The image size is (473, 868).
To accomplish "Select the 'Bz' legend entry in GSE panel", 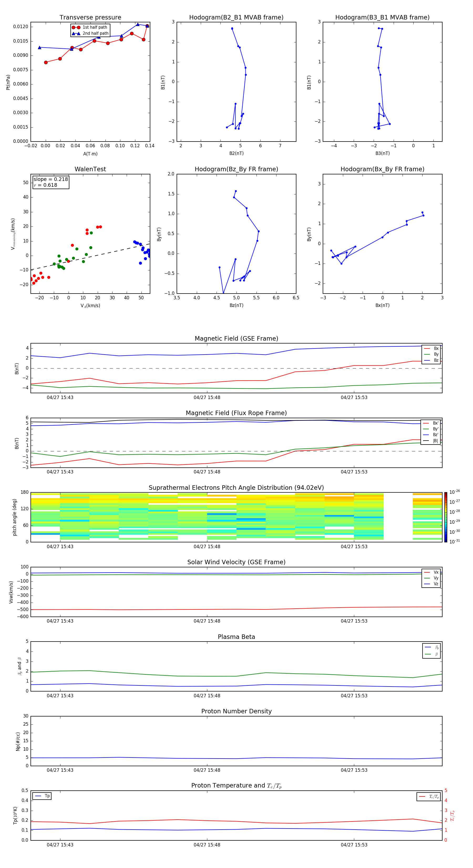I will click(431, 360).
